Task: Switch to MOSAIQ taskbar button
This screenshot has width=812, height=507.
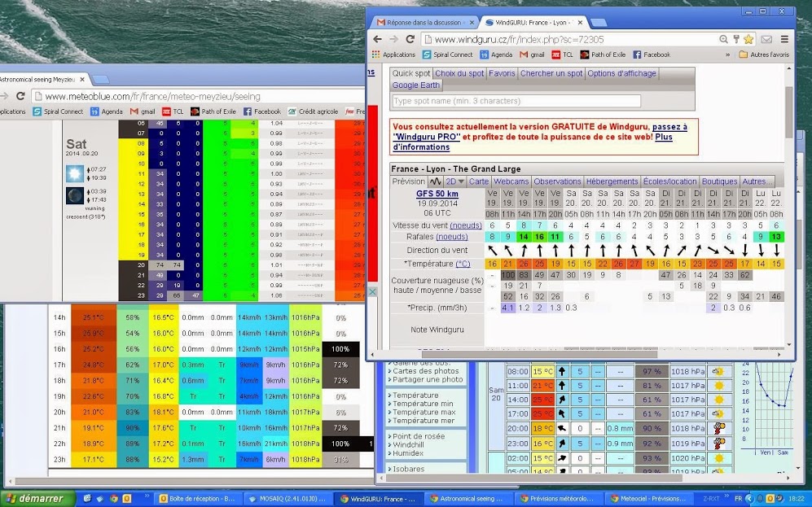Action: (x=288, y=499)
